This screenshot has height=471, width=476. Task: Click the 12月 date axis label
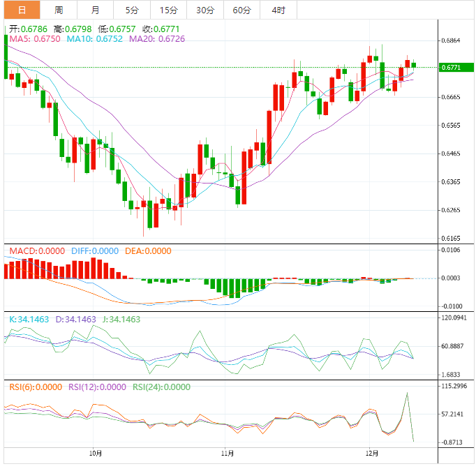coord(372,454)
